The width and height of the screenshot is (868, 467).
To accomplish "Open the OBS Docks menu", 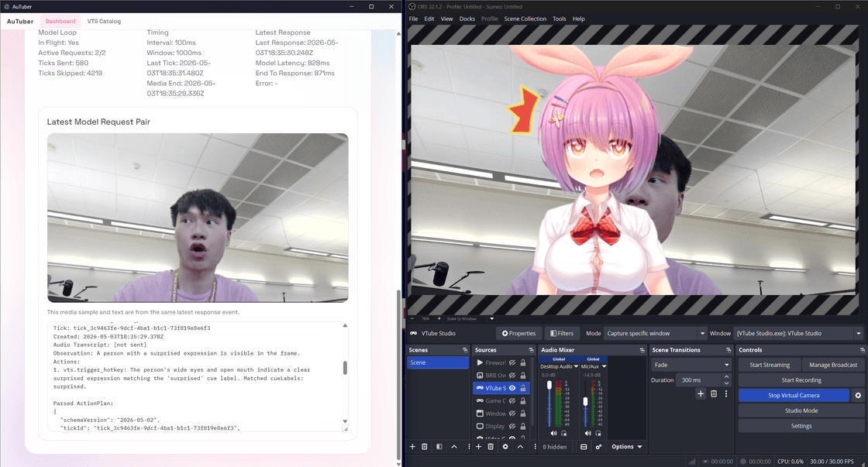I will [x=467, y=19].
